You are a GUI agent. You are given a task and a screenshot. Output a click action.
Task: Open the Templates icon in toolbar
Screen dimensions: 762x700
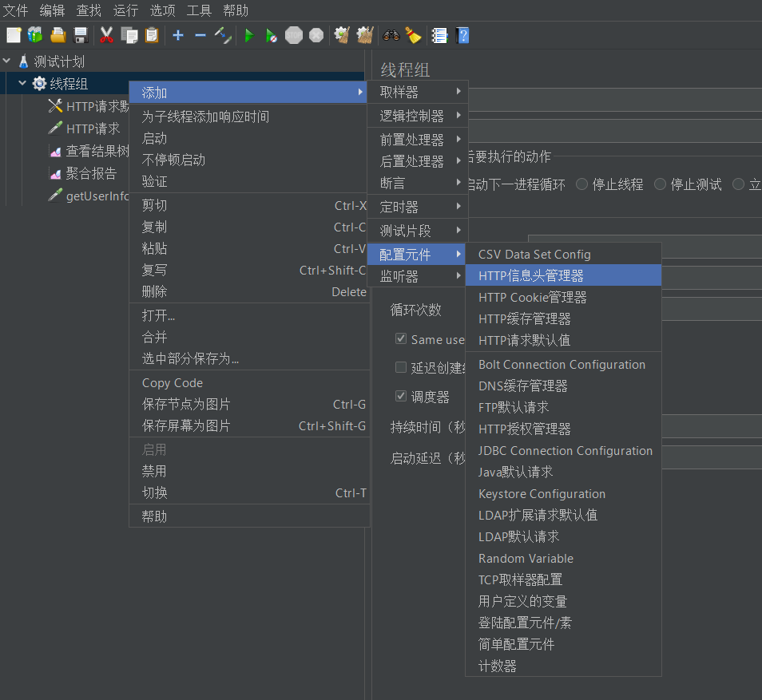pyautogui.click(x=35, y=35)
